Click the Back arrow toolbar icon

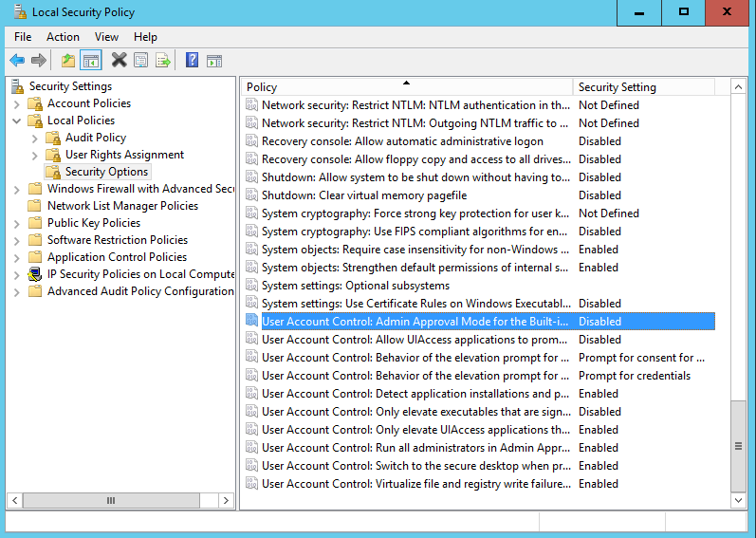click(x=17, y=61)
